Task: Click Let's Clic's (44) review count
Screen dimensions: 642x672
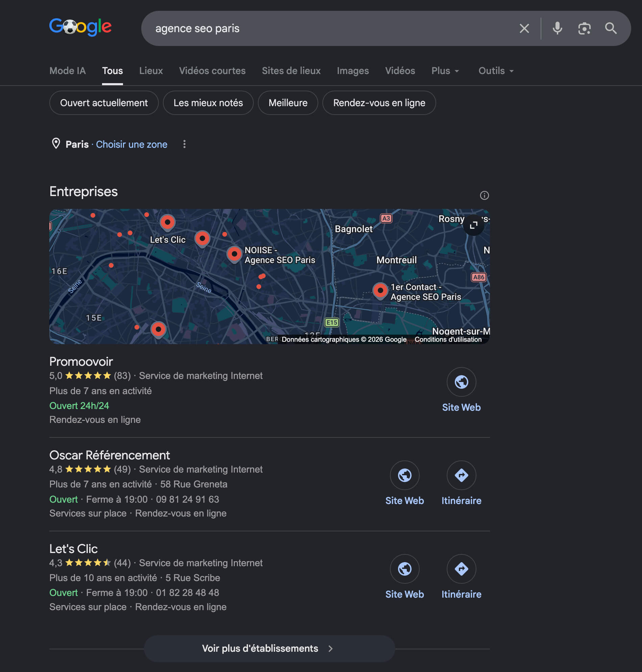Action: [x=122, y=563]
